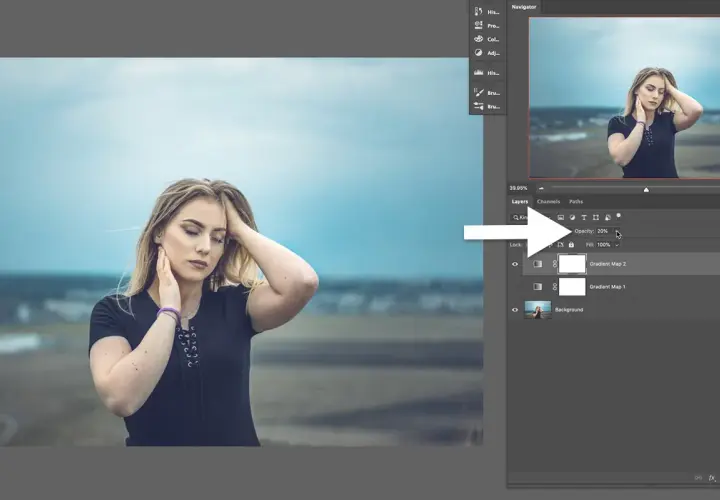
Task: Open the Brushes panel icon below Brush Settings
Action: [478, 106]
